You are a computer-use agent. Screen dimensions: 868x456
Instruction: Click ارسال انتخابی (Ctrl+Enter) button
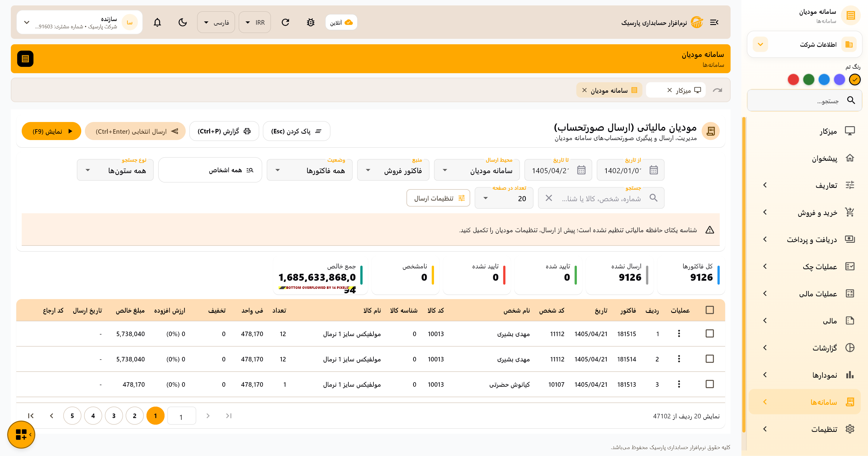[135, 131]
